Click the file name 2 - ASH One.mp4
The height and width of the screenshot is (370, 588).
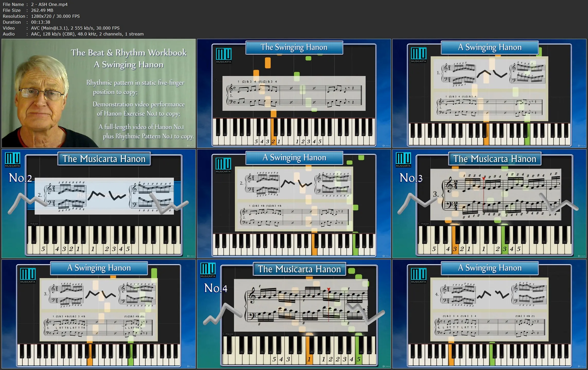(x=49, y=4)
